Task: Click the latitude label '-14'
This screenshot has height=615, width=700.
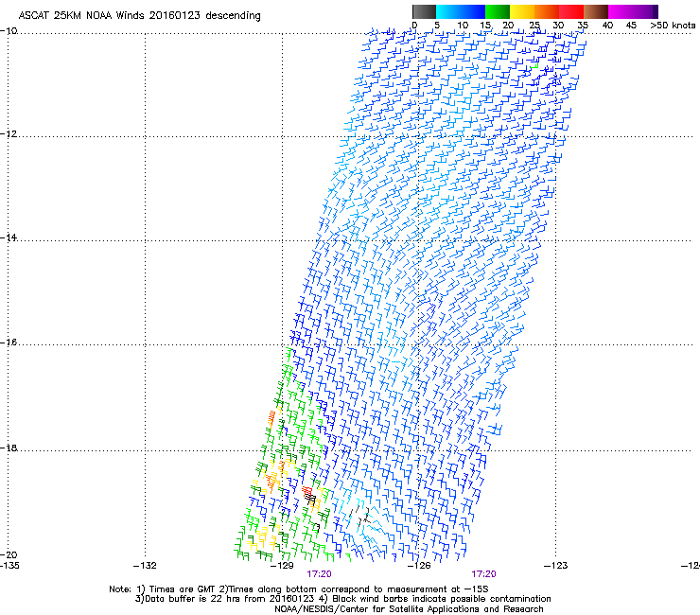Action: (9, 238)
